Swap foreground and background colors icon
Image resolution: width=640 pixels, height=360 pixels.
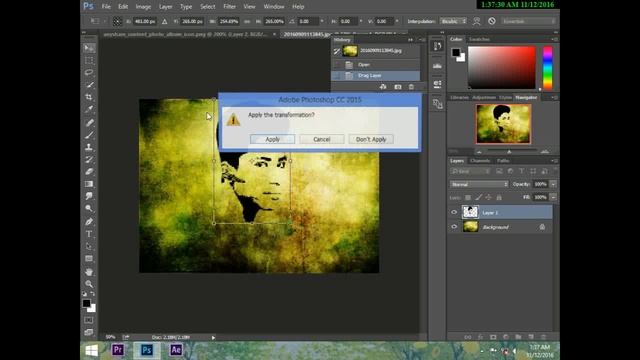[x=93, y=293]
